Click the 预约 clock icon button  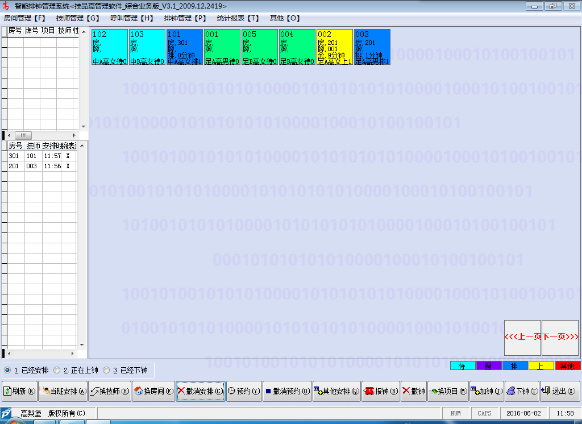tap(244, 391)
